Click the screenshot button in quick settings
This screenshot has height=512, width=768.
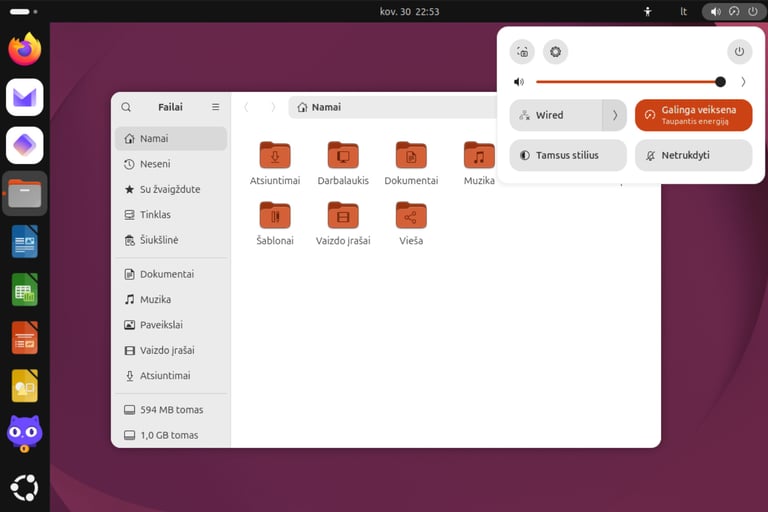pyautogui.click(x=522, y=51)
